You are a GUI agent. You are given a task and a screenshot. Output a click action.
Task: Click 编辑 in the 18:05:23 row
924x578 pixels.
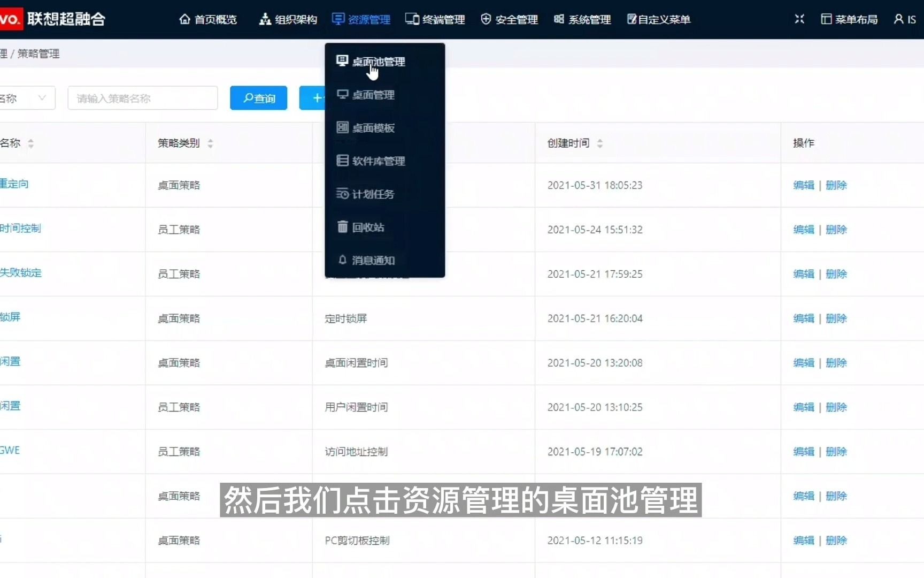804,185
